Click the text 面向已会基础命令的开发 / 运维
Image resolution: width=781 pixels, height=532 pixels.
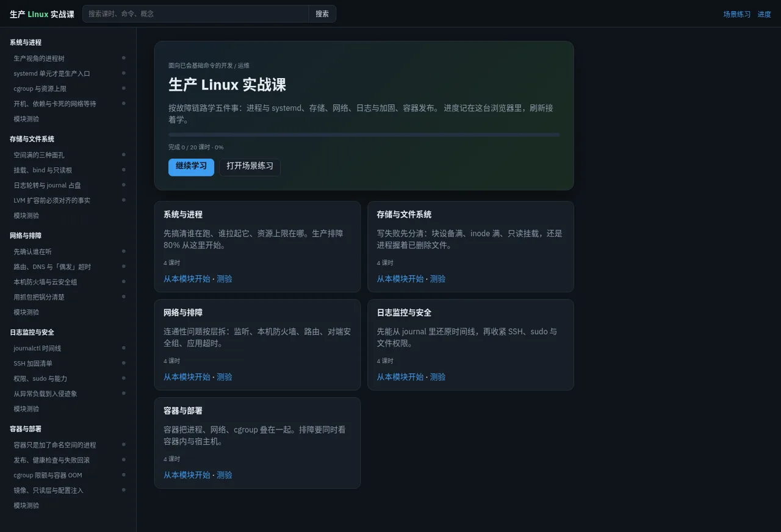tap(209, 65)
